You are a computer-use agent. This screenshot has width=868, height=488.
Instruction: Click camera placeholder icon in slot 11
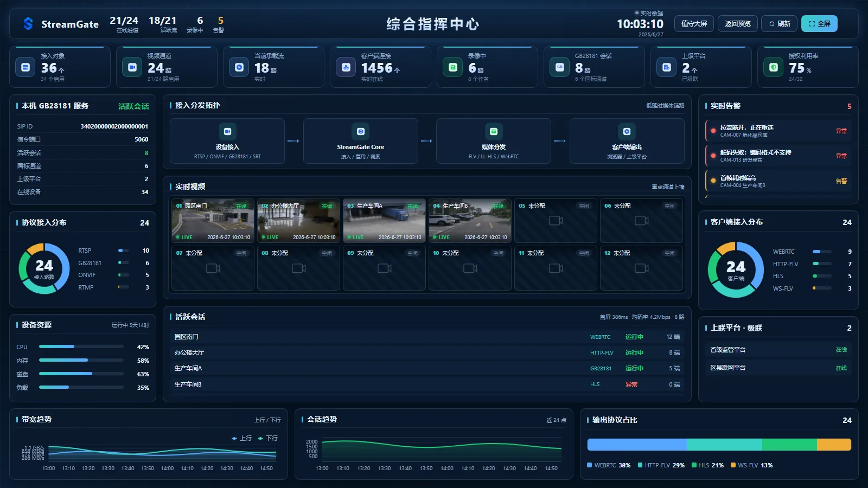click(556, 268)
